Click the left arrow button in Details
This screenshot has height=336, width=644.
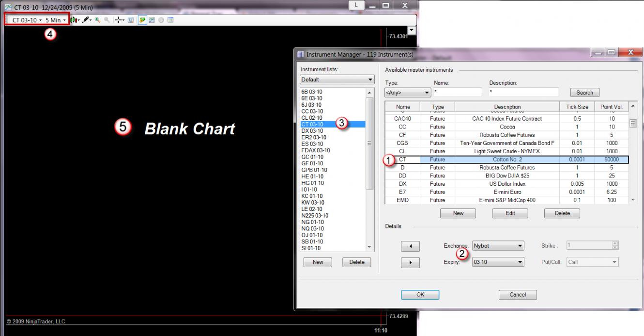click(410, 246)
